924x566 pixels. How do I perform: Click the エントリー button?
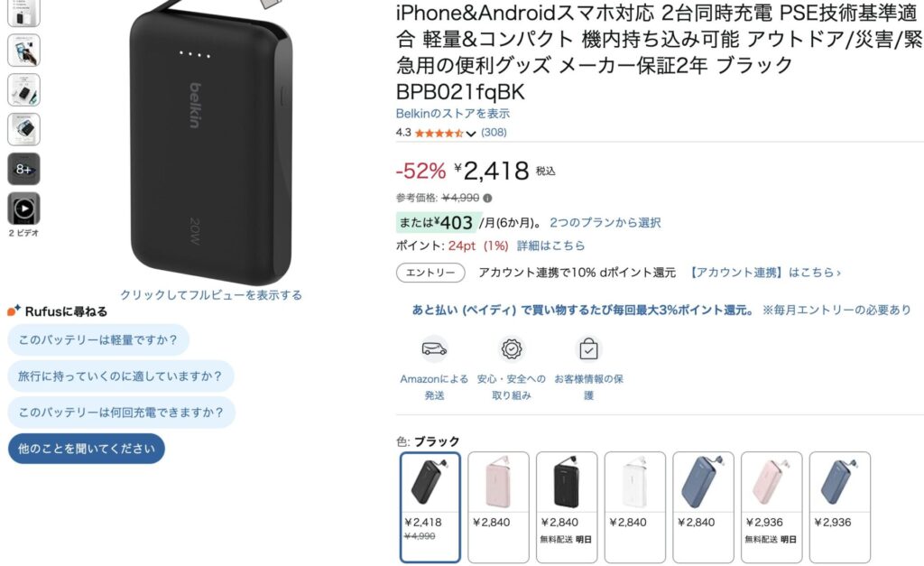coord(430,273)
